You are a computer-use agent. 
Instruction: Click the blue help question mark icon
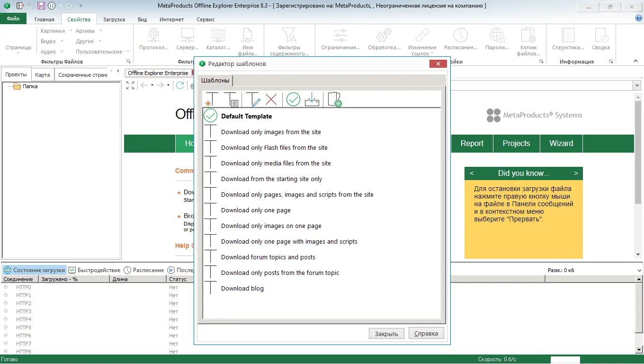coord(639,18)
